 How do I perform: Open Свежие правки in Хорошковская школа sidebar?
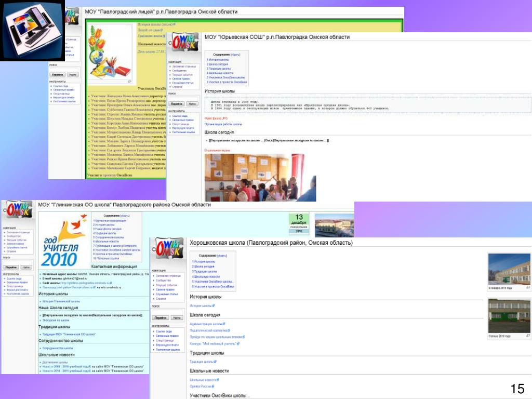coord(165,290)
